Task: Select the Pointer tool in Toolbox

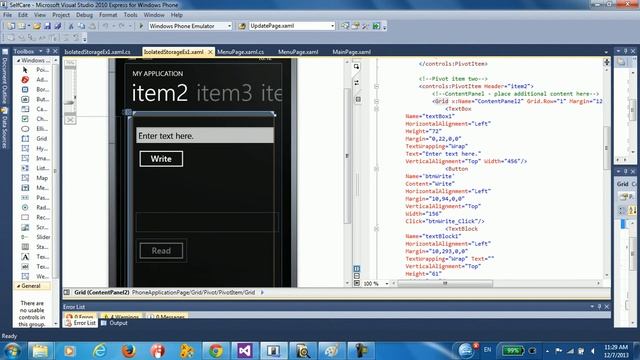Action: coord(36,70)
